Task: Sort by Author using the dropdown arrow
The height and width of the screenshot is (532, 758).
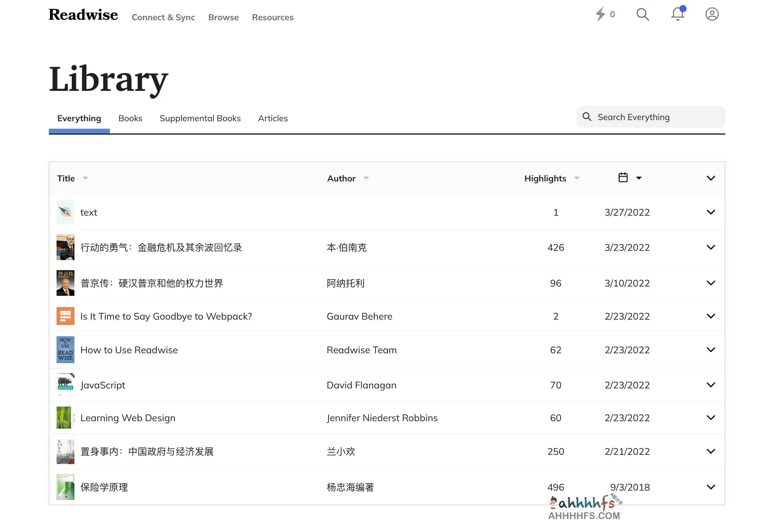Action: (x=366, y=178)
